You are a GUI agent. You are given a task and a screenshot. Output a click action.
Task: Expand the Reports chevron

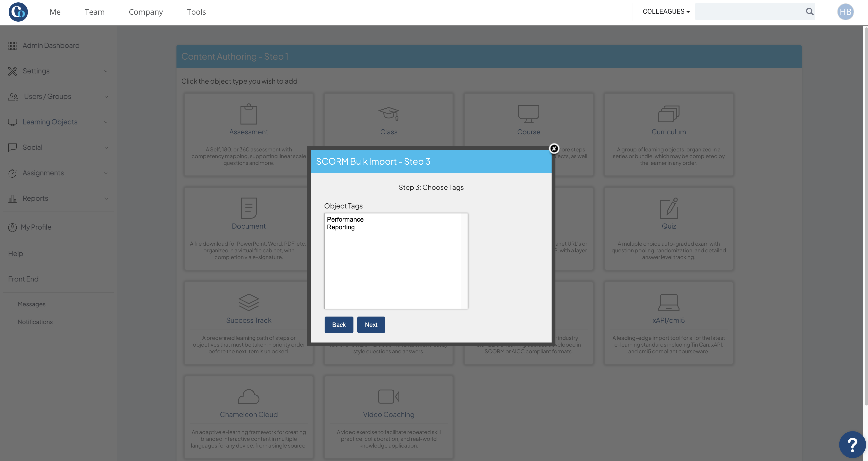[106, 199]
